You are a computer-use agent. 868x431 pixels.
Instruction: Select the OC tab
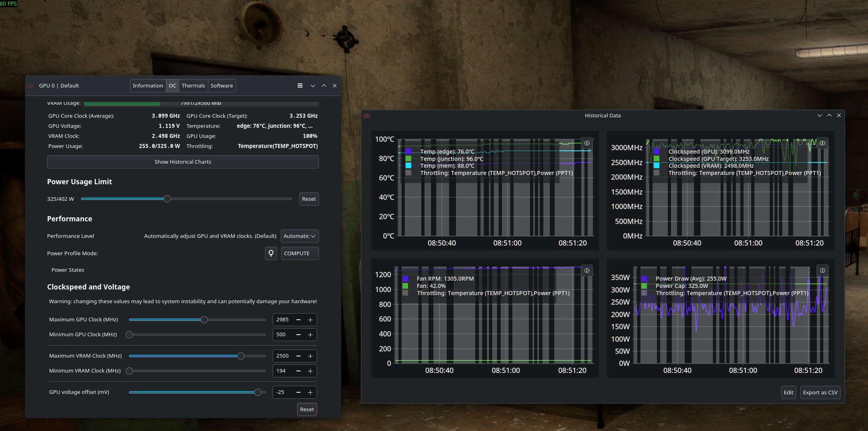(x=172, y=85)
